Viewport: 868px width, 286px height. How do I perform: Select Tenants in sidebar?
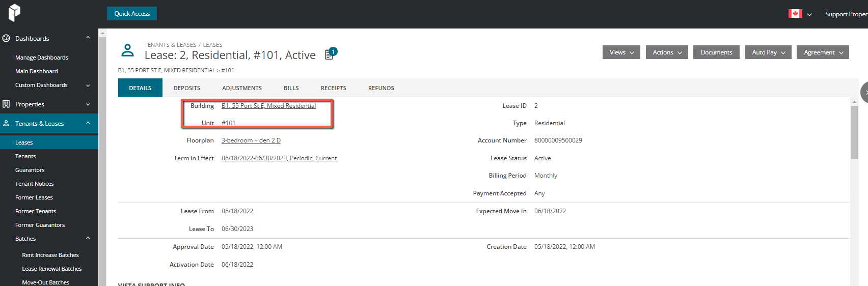click(x=25, y=156)
